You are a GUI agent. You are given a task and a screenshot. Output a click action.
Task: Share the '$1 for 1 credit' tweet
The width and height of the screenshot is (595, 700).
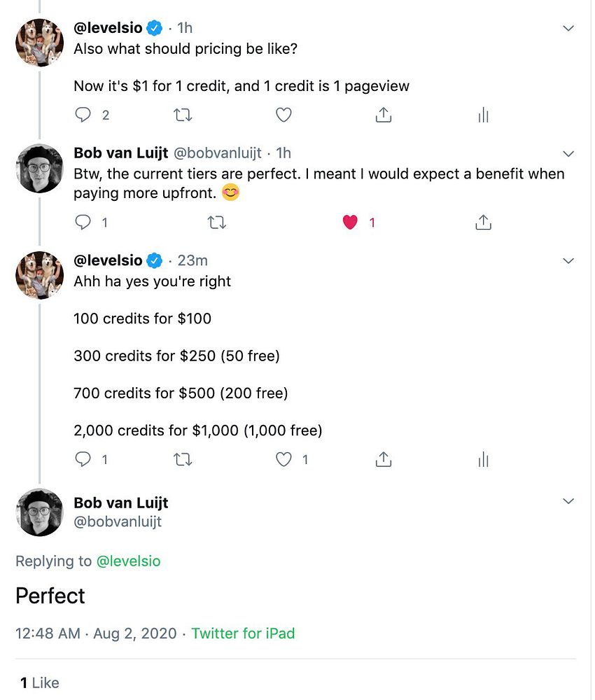383,115
